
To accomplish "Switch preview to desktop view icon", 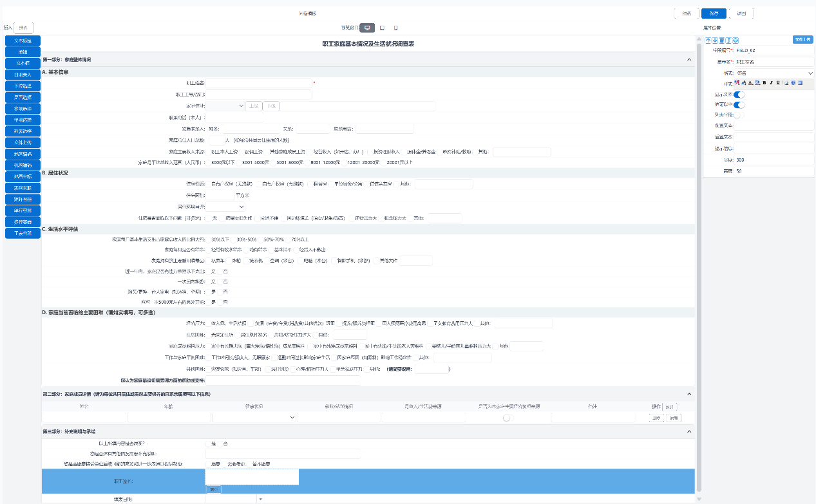I will pos(367,28).
